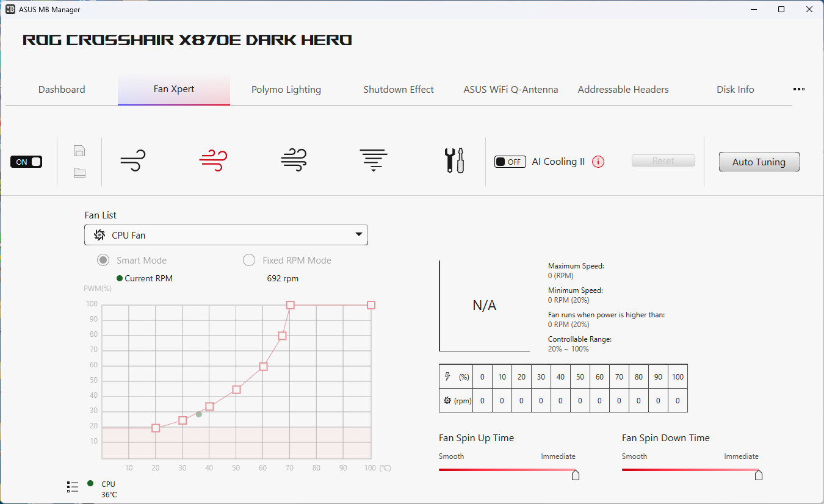
Task: Click the 60% PWM point on fan curve
Action: pos(263,367)
